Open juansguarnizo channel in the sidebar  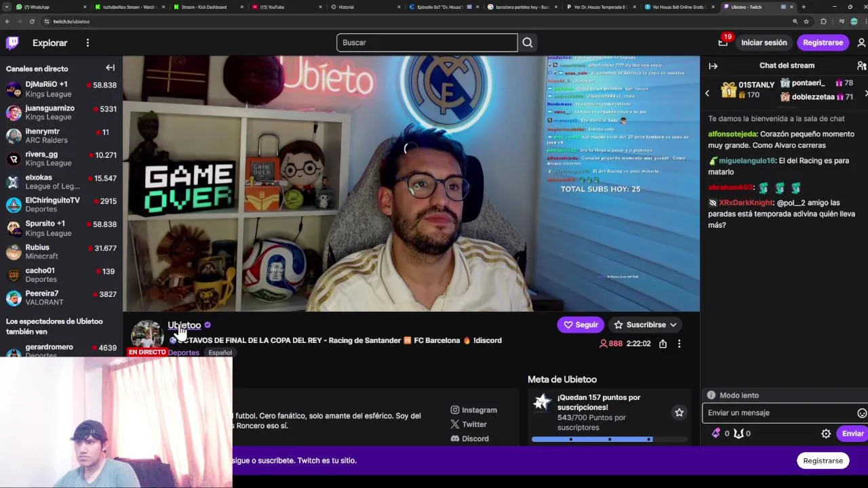click(x=61, y=113)
